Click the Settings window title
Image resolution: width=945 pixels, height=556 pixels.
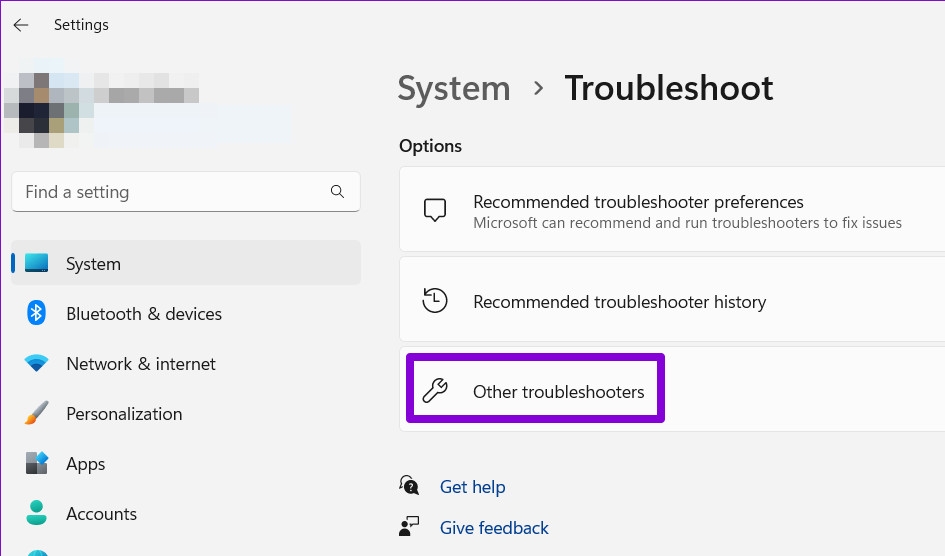point(81,25)
